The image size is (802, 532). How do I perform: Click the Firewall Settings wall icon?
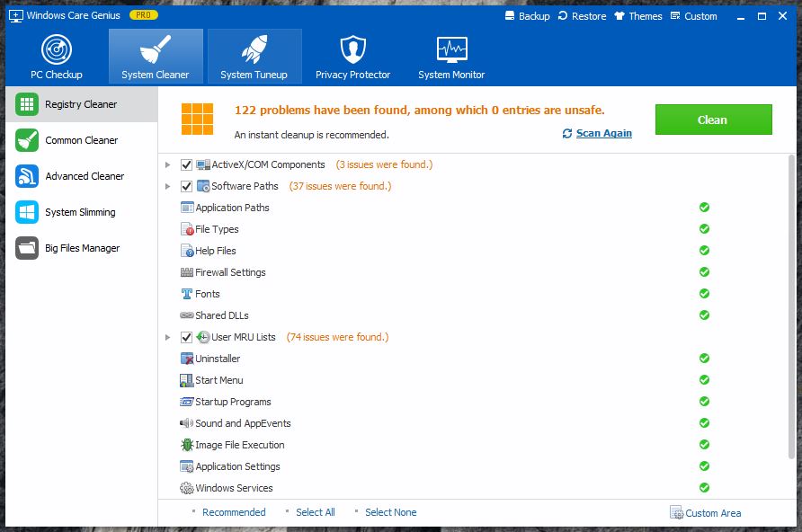[187, 272]
